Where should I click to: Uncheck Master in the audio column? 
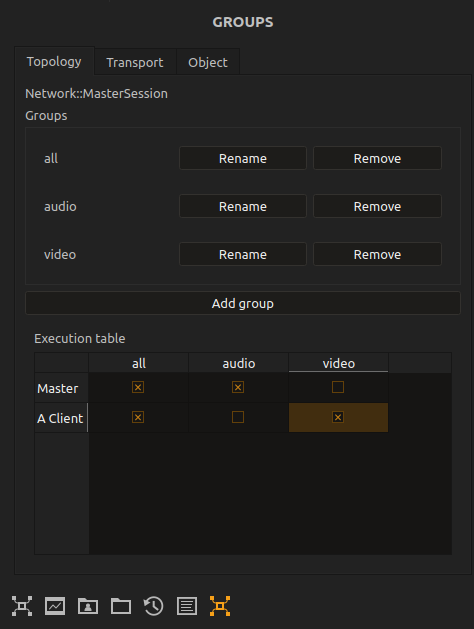coord(238,387)
